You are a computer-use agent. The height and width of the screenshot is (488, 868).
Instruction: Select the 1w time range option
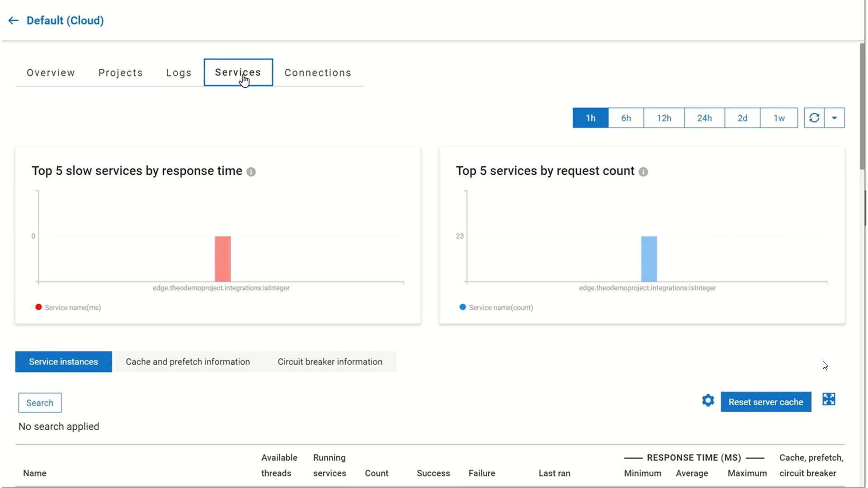pyautogui.click(x=779, y=117)
